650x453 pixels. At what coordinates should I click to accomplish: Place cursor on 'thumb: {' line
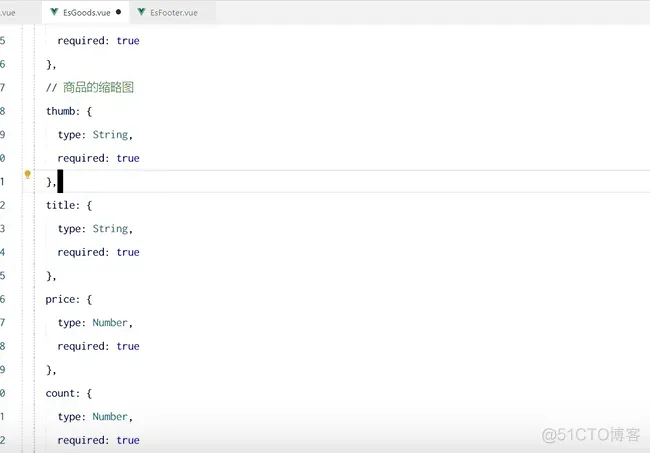tap(69, 111)
